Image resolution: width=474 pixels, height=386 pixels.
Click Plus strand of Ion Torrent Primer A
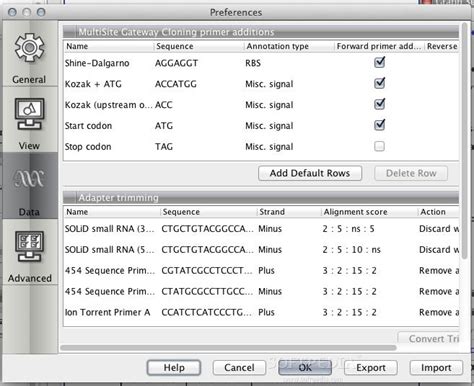click(266, 312)
